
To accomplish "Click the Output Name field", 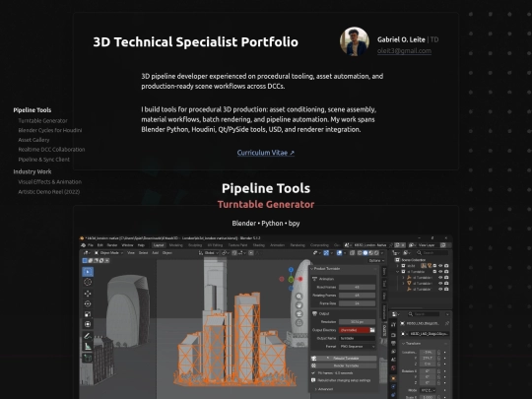I will [357, 338].
